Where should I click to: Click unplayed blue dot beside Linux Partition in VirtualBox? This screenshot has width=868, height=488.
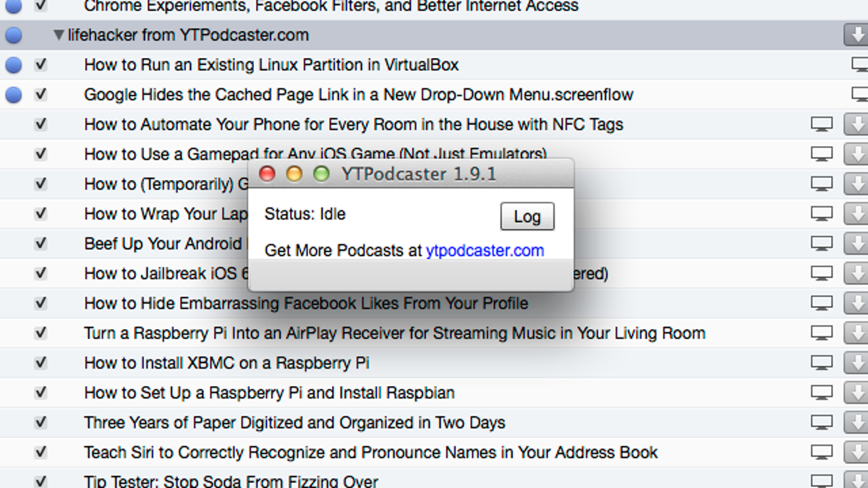(13, 65)
